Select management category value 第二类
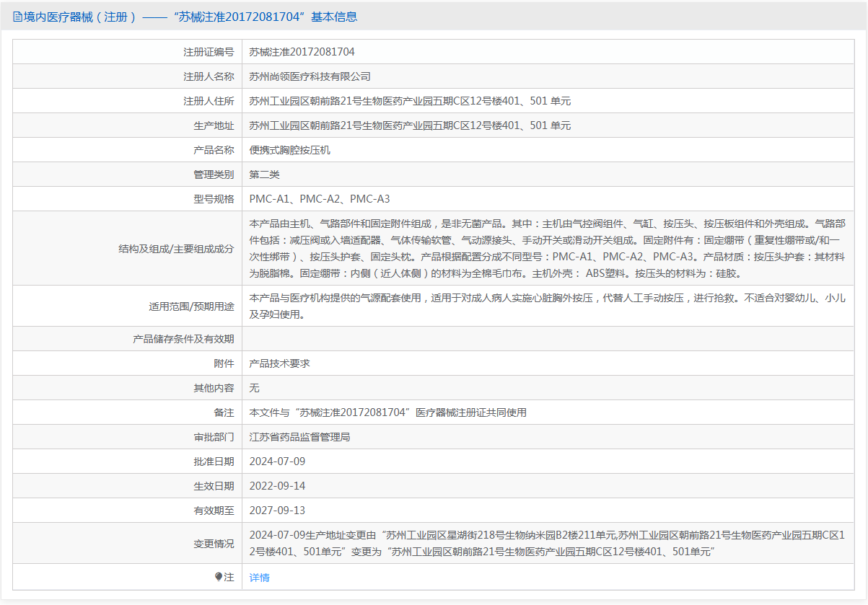Image resolution: width=868 pixels, height=605 pixels. tap(264, 175)
